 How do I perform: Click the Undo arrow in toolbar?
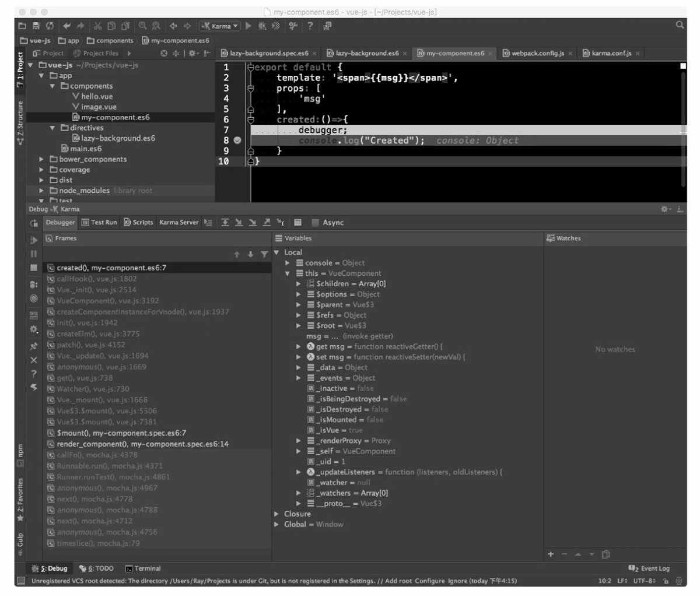pyautogui.click(x=67, y=26)
